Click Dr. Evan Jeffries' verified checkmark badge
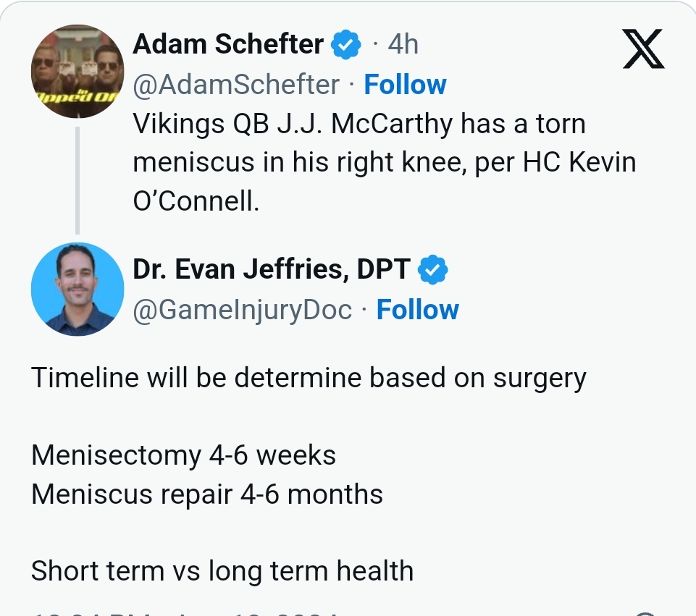 click(x=433, y=270)
